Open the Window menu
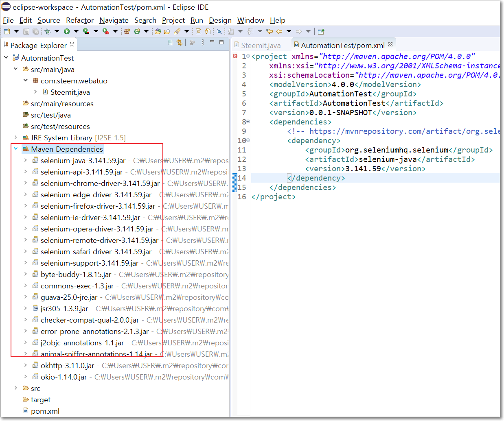This screenshot has height=421, width=504. 251,20
